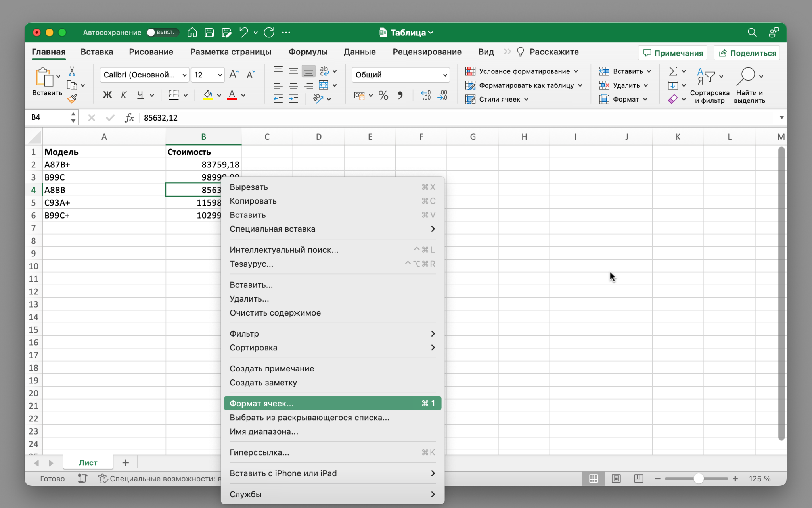Click the Поделиться button
The height and width of the screenshot is (508, 812).
tap(747, 53)
